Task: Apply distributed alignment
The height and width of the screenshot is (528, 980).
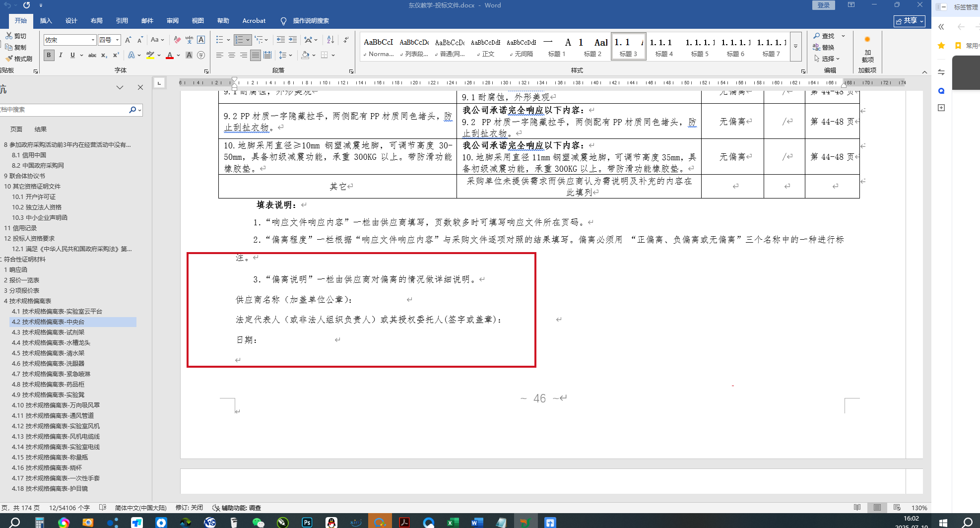Action: point(267,55)
